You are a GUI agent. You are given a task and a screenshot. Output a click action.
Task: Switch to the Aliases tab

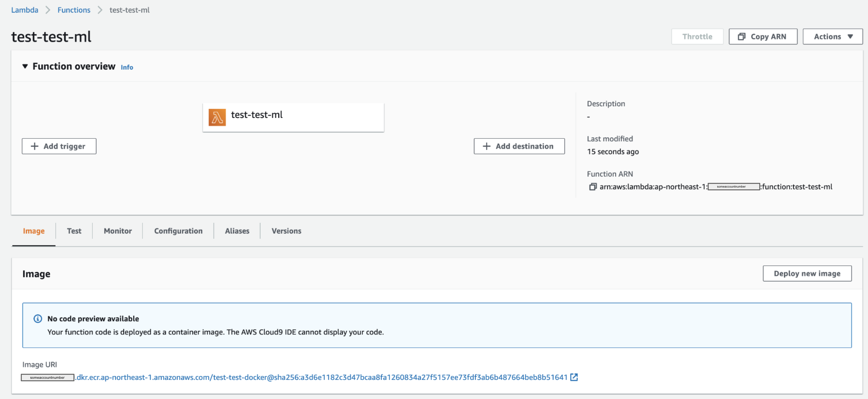click(x=237, y=231)
